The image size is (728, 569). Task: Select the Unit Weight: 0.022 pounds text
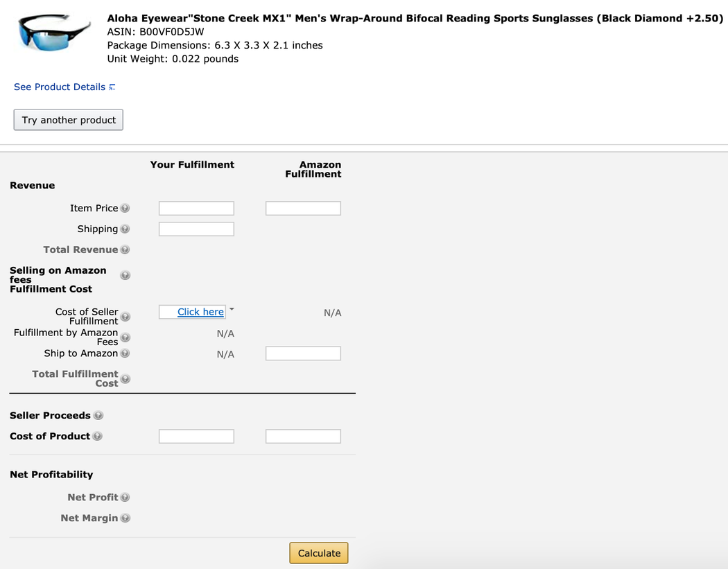point(173,59)
